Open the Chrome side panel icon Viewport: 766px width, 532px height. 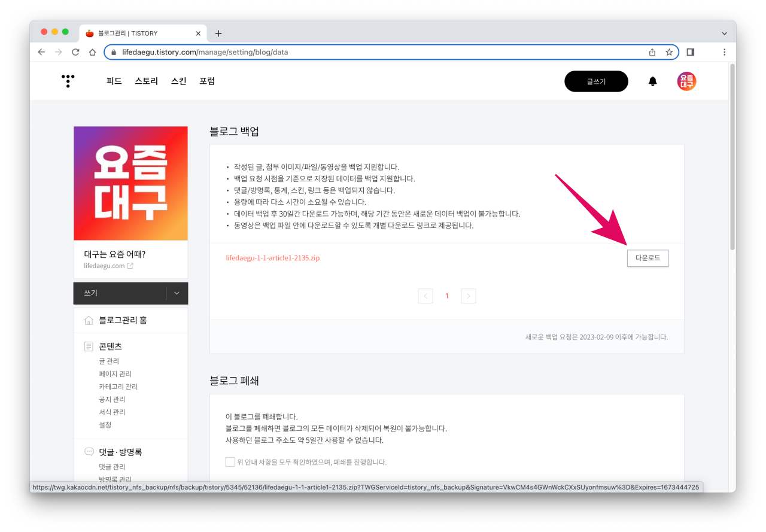coord(691,52)
